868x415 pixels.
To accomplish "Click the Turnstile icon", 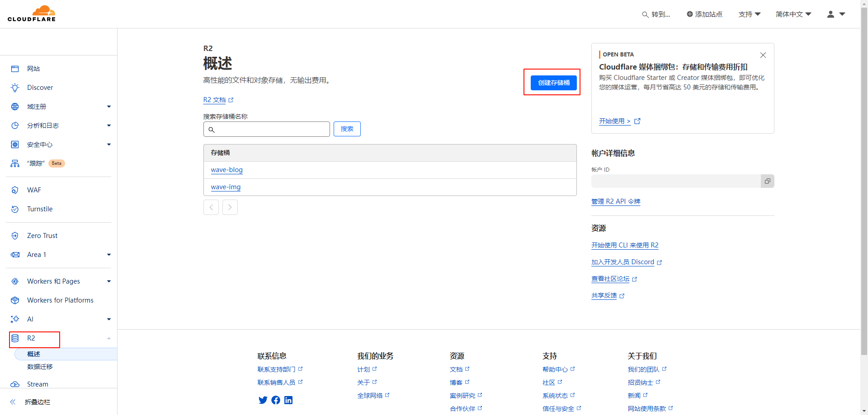I will 15,209.
